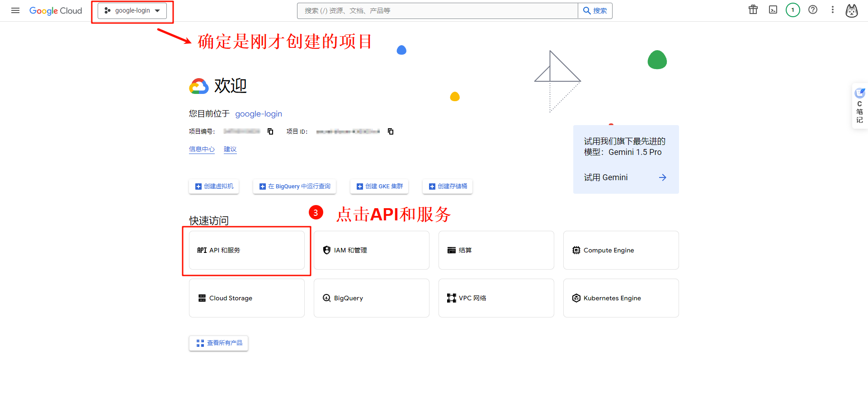Image resolution: width=868 pixels, height=415 pixels.
Task: Open the floating C 笔记 sidebar widget
Action: coord(859,106)
